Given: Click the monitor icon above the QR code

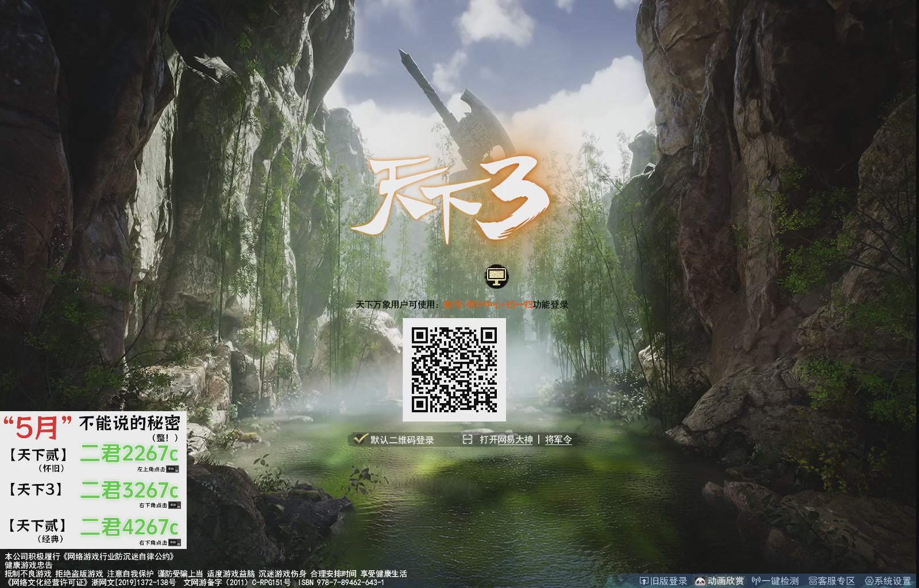Looking at the screenshot, I should [497, 276].
